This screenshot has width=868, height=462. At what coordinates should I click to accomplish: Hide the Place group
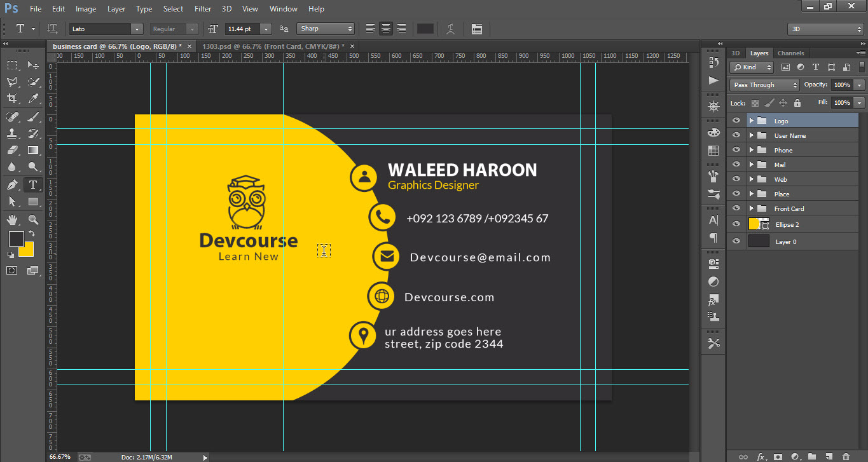point(736,194)
